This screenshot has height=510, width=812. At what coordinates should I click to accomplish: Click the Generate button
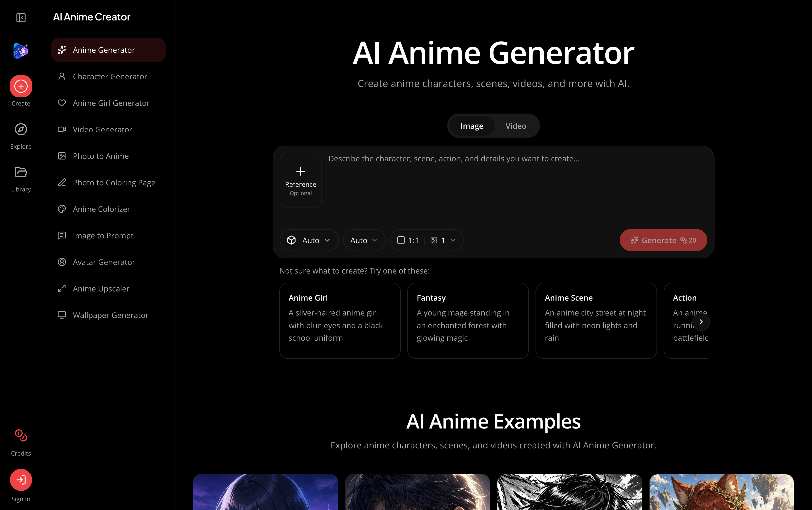[x=663, y=240]
